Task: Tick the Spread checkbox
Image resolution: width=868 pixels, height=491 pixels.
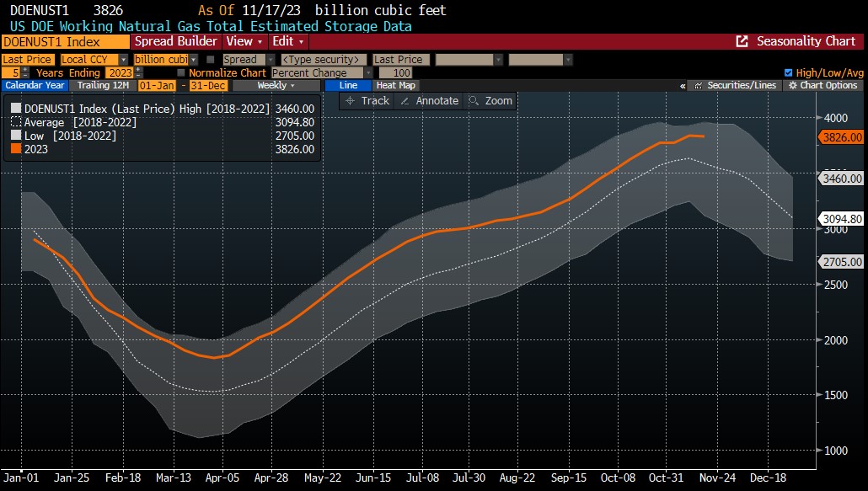Action: 211,60
